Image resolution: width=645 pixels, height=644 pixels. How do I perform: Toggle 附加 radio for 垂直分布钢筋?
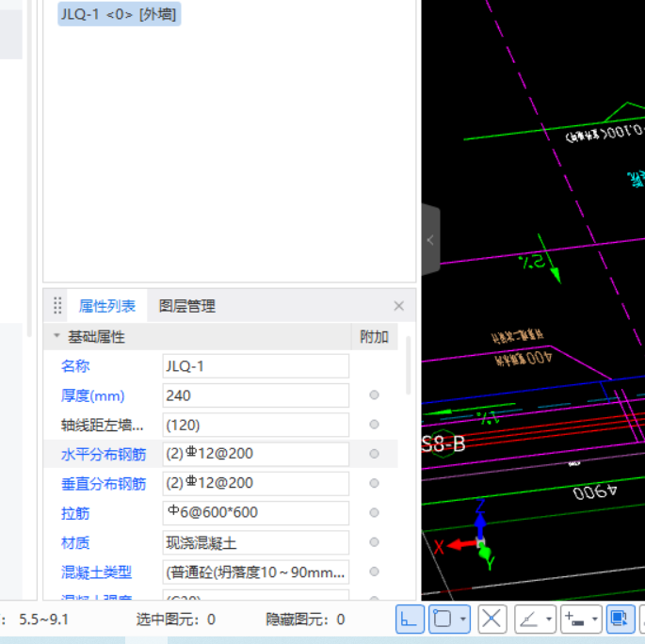tap(374, 483)
